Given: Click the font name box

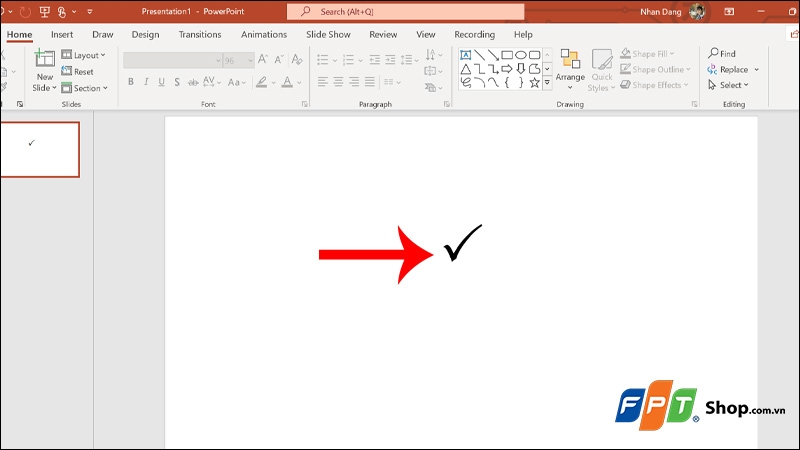Looking at the screenshot, I should point(172,60).
